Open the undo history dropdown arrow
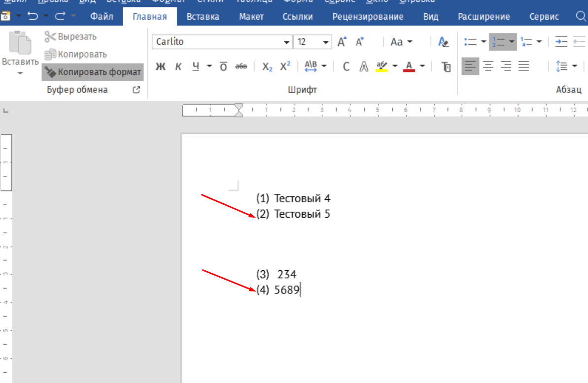Screen dimensions: 588x383 [46, 16]
